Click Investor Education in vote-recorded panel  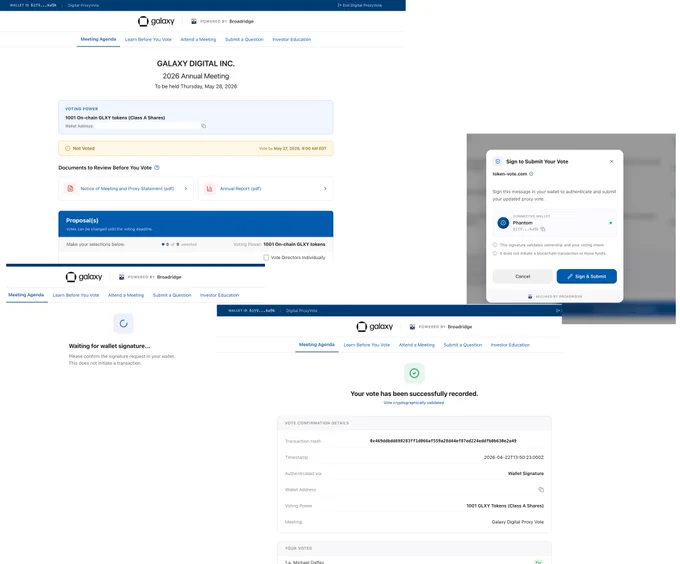pyautogui.click(x=510, y=345)
